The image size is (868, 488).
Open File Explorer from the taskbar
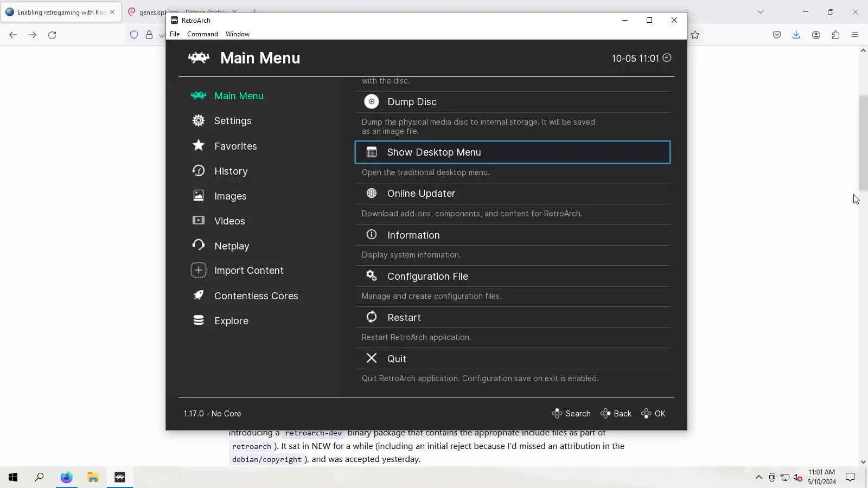click(x=93, y=477)
